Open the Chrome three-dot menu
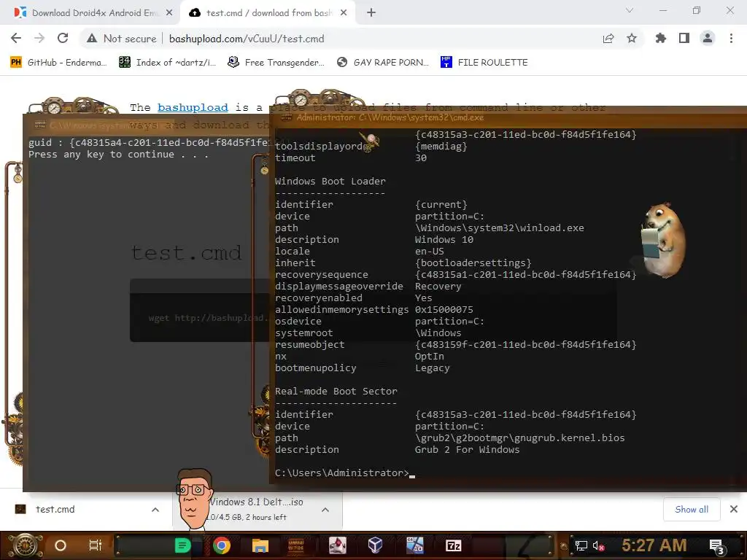747x560 pixels. click(x=731, y=39)
